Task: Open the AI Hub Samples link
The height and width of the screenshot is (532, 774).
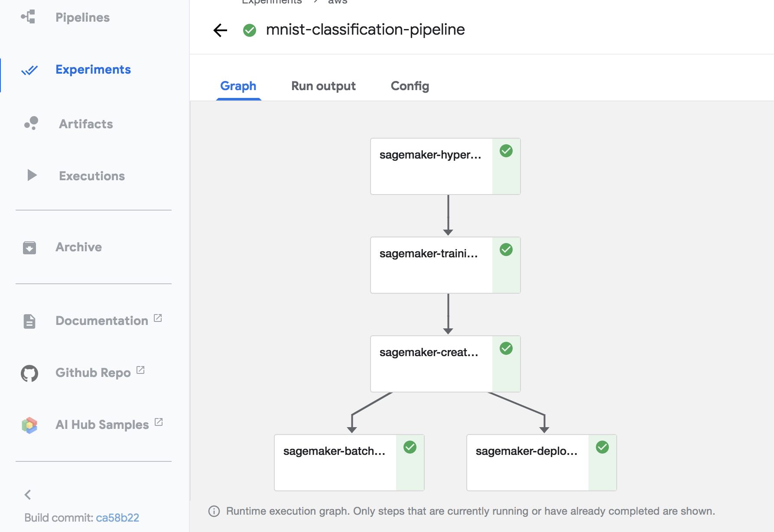Action: (102, 425)
